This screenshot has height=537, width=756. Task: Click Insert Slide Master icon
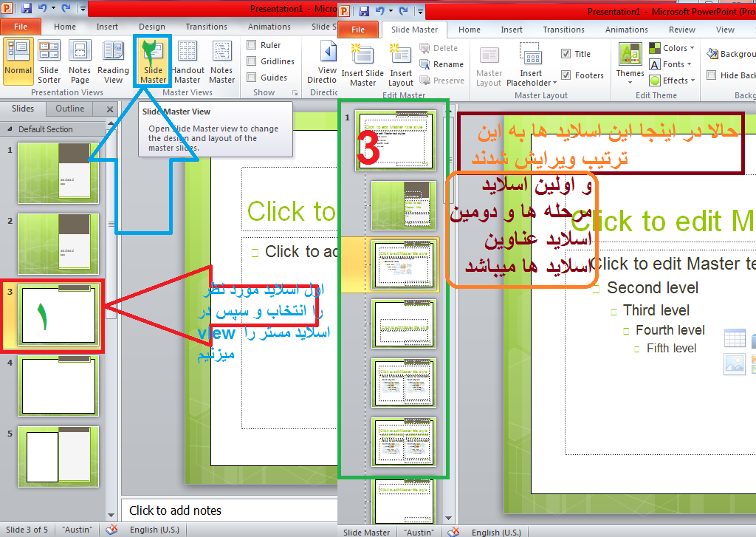[362, 64]
